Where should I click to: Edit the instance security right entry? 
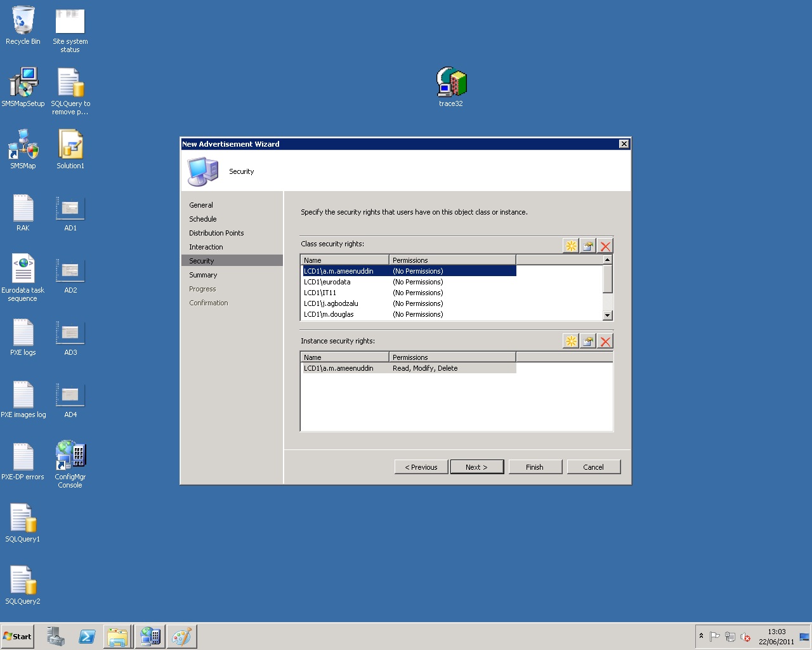tap(587, 341)
